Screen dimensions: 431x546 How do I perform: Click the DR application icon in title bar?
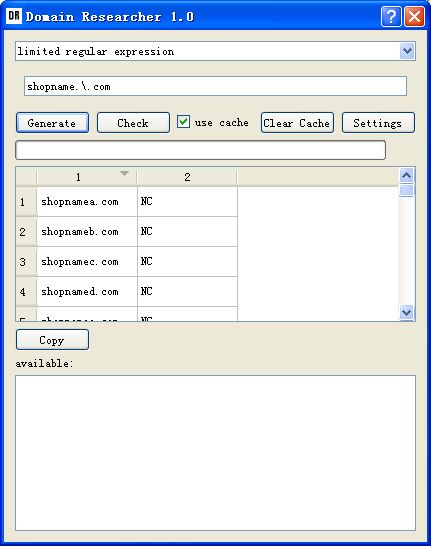tap(14, 16)
